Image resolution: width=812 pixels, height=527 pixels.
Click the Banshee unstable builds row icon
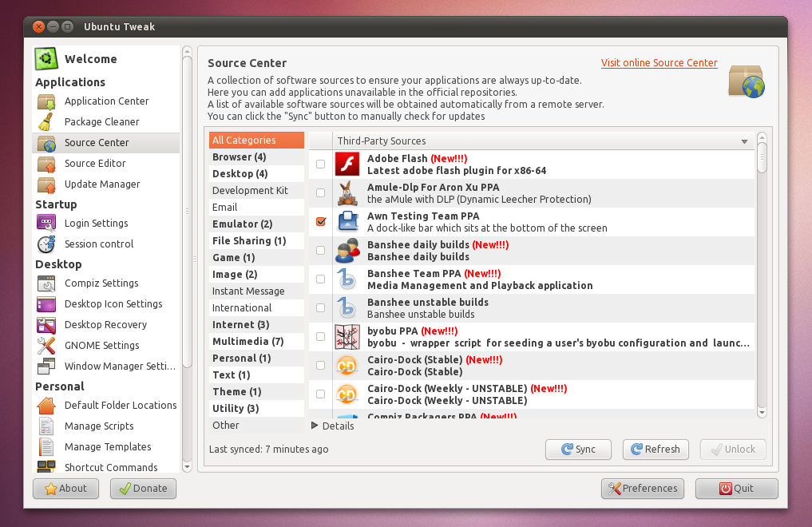coord(347,308)
